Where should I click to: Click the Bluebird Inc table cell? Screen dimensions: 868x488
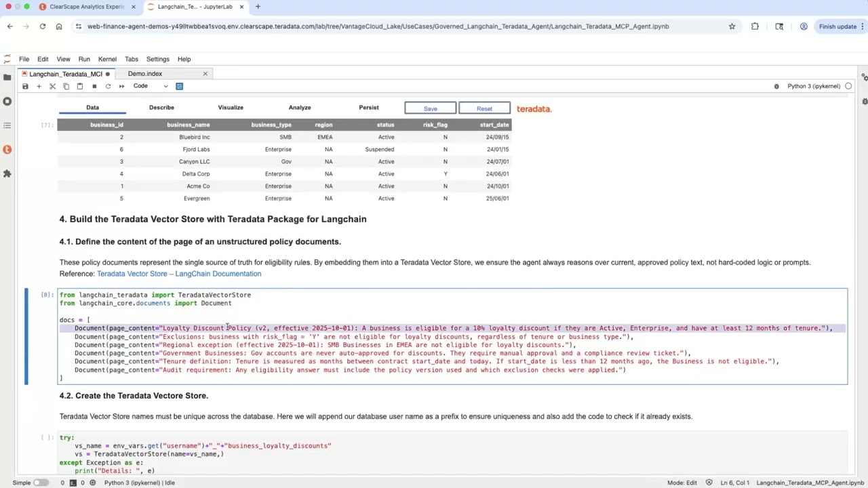(195, 137)
